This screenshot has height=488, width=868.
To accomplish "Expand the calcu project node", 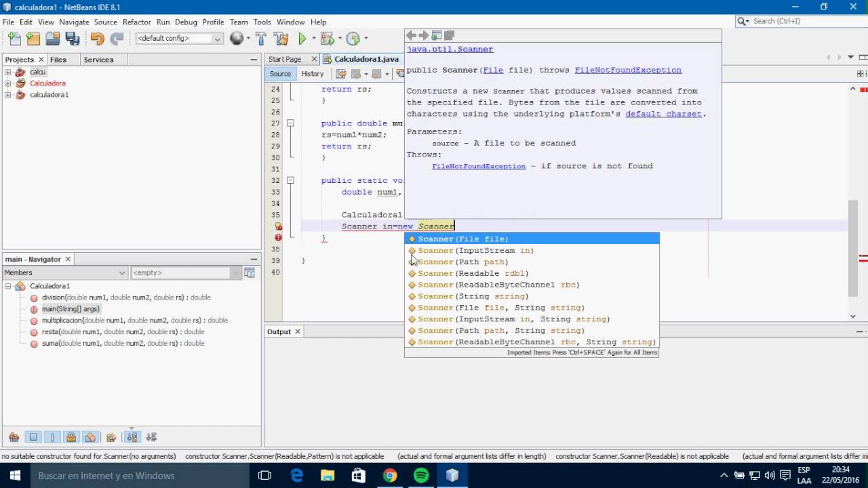I will [7, 72].
